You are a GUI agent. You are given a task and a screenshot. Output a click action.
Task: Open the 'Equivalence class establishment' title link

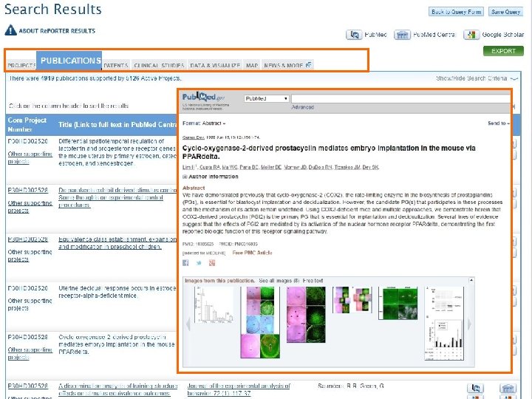(x=117, y=243)
